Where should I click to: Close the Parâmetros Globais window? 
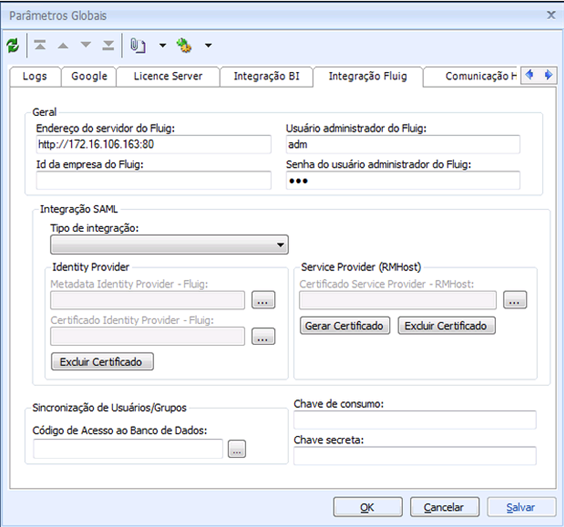(x=551, y=15)
